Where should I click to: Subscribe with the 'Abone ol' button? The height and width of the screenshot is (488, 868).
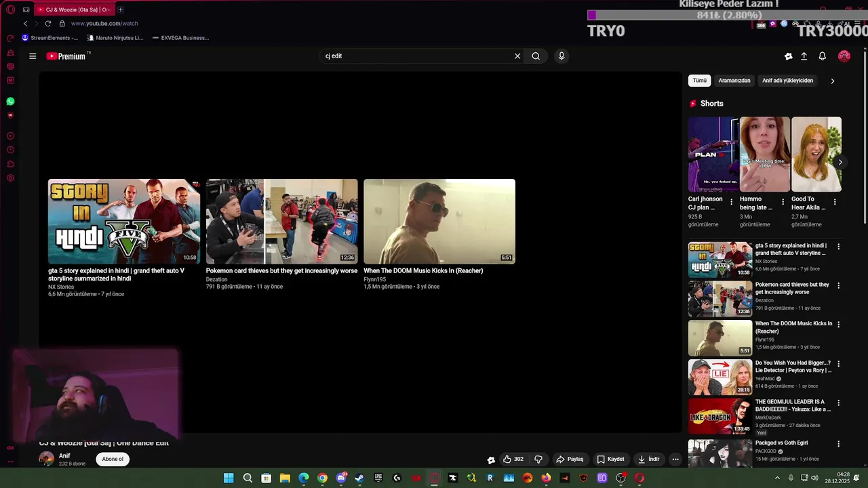(x=113, y=459)
